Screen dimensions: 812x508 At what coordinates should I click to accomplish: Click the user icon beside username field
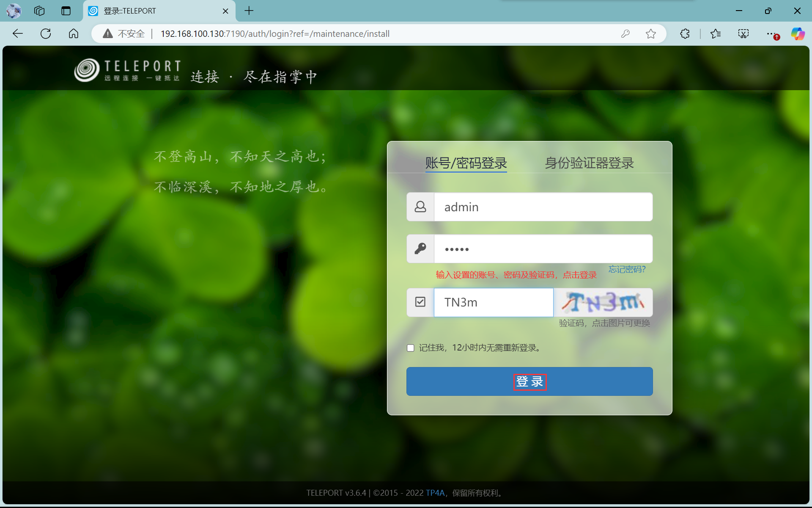(420, 207)
